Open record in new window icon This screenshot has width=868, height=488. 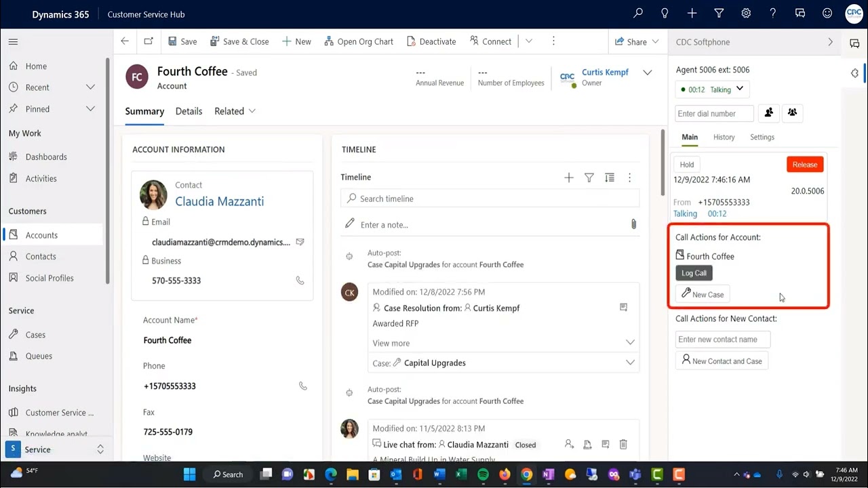click(x=149, y=41)
